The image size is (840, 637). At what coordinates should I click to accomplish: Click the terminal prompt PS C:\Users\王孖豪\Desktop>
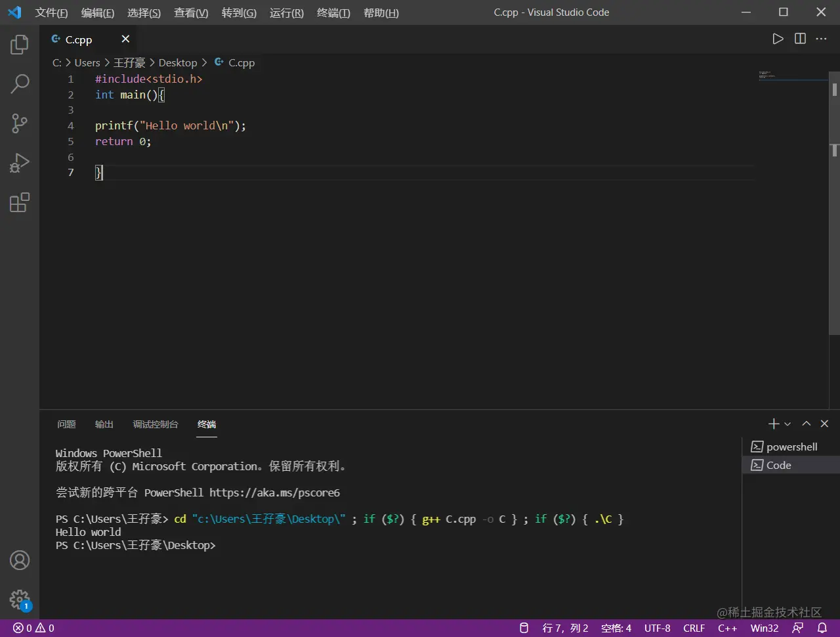(136, 545)
